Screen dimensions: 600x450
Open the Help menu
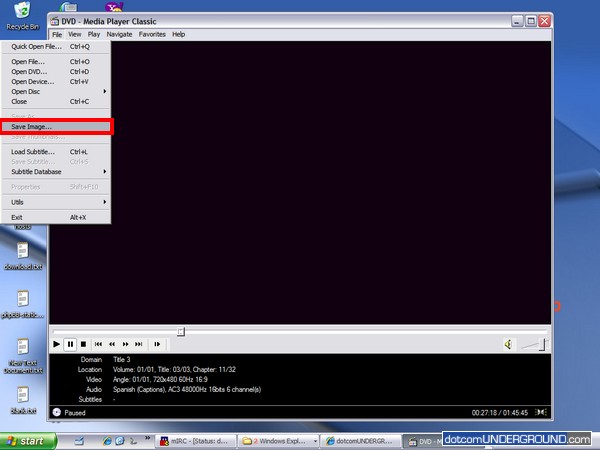click(x=178, y=34)
